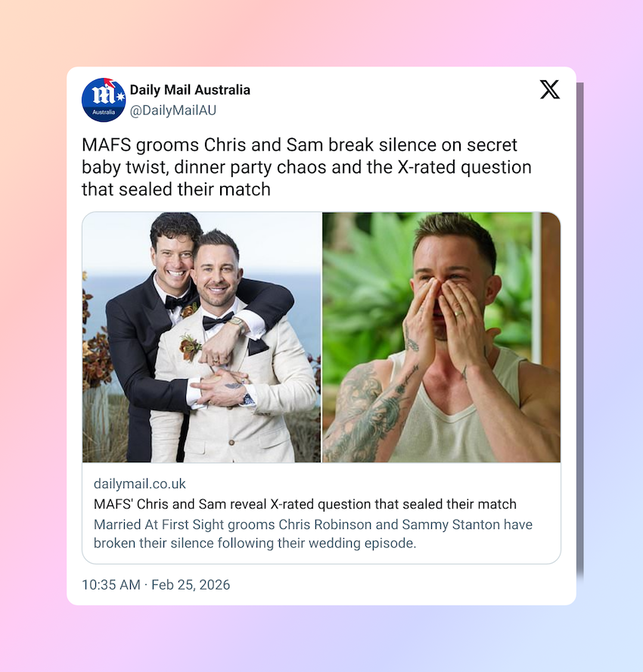643x672 pixels.
Task: Click the name Chris Robinson in description
Action: tap(325, 524)
